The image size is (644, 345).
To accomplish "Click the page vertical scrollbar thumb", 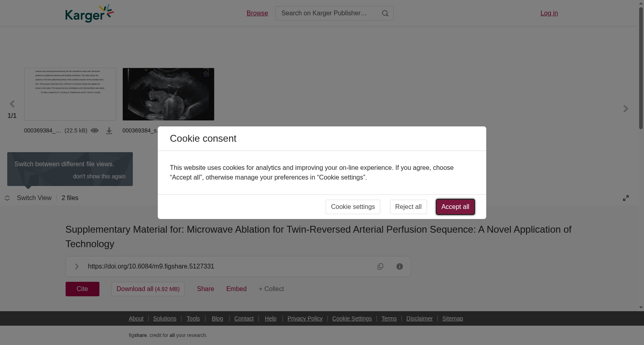I will [641, 68].
